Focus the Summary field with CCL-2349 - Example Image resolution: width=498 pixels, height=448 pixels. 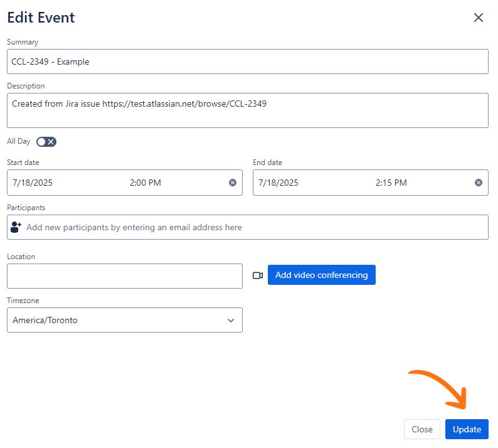pos(247,61)
